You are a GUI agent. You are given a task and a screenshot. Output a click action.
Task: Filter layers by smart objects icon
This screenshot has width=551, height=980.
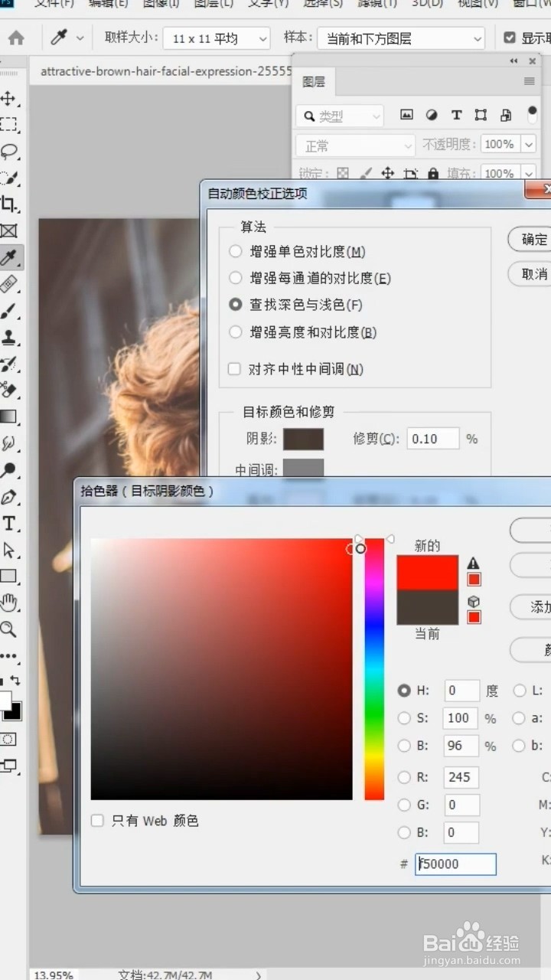(506, 115)
